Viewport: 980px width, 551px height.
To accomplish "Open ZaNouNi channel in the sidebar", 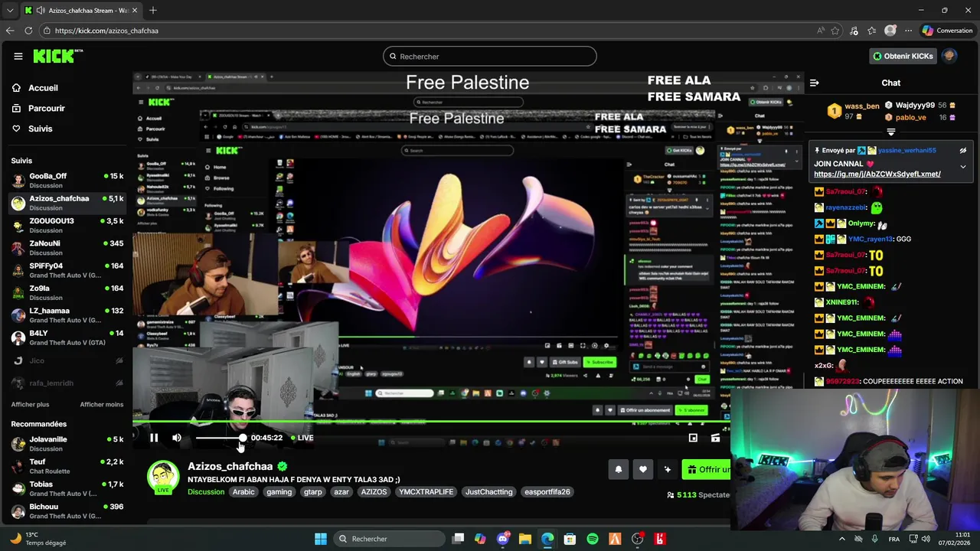I will [67, 248].
